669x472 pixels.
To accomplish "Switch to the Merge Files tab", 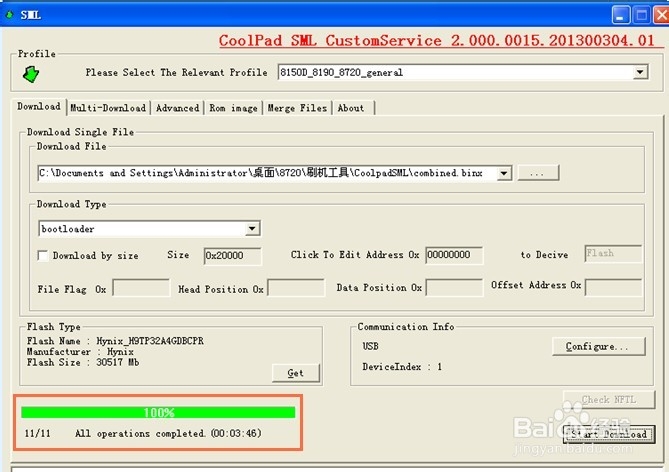I will (x=297, y=108).
